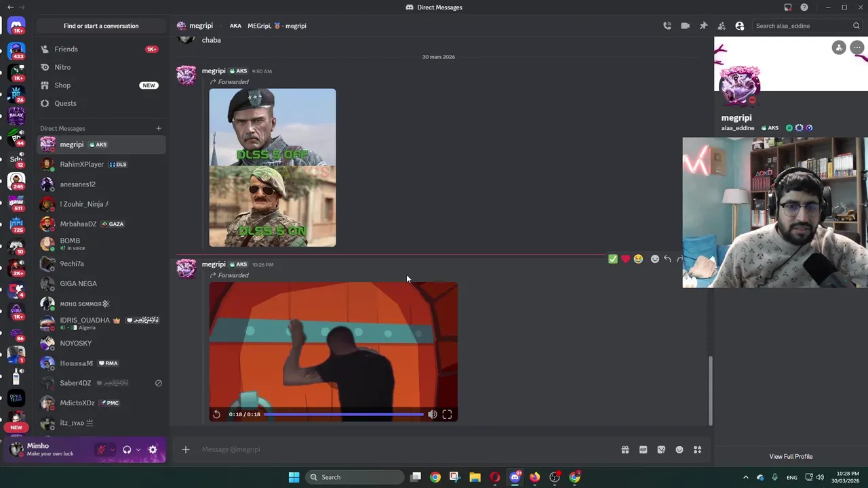Open the pinned messages icon

coord(703,26)
